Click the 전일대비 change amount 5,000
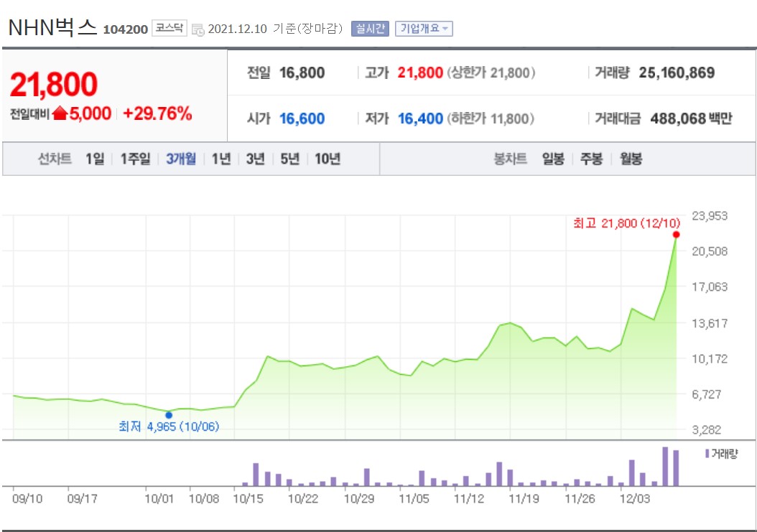The width and height of the screenshot is (757, 532). click(90, 113)
